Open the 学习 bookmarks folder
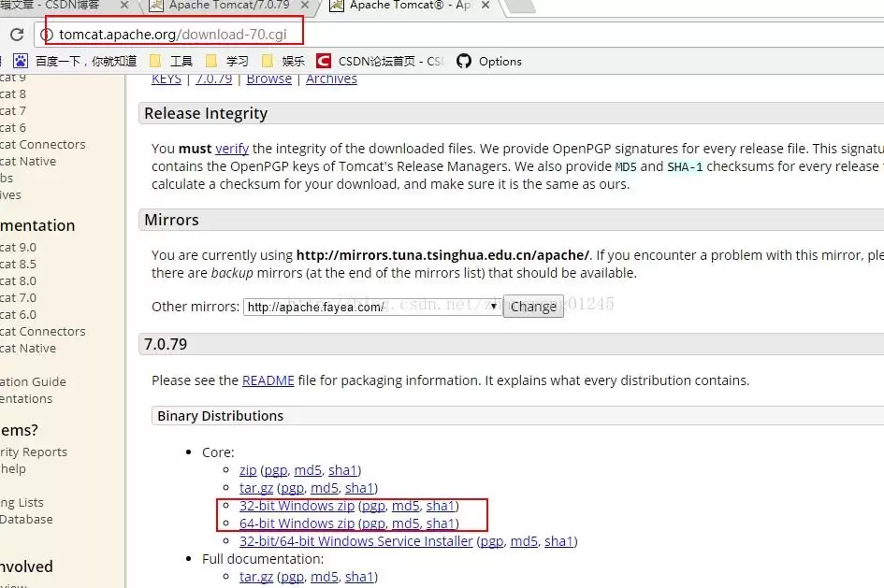This screenshot has height=588, width=884. (x=227, y=61)
